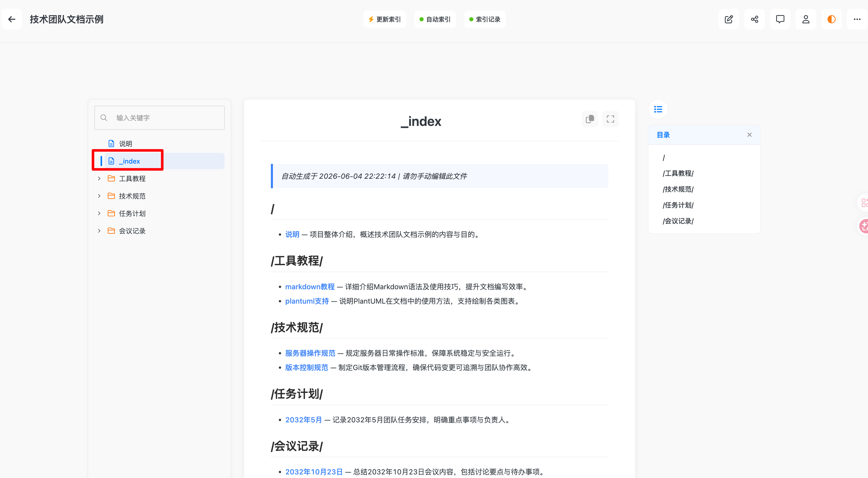
Task: Open the 版本控制规范 link
Action: [307, 367]
